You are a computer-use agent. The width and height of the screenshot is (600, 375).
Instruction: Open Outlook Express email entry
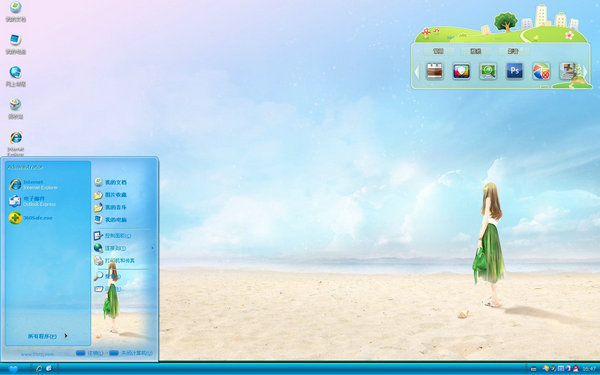pyautogui.click(x=33, y=201)
